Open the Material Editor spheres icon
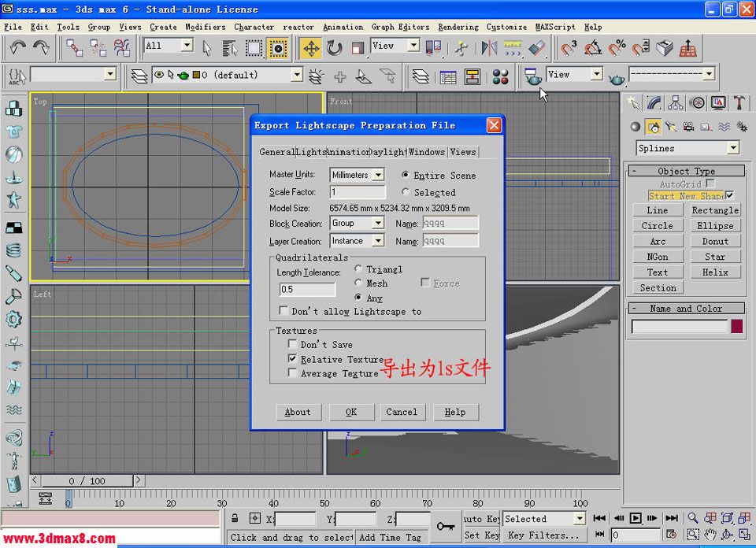This screenshot has width=756, height=548. click(501, 76)
